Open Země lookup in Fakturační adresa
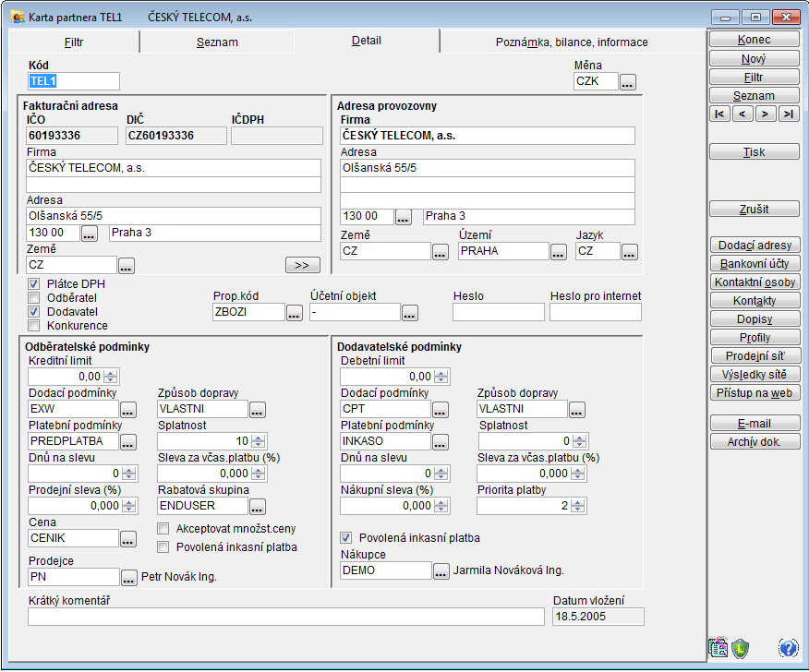The width and height of the screenshot is (809, 672). tap(127, 266)
